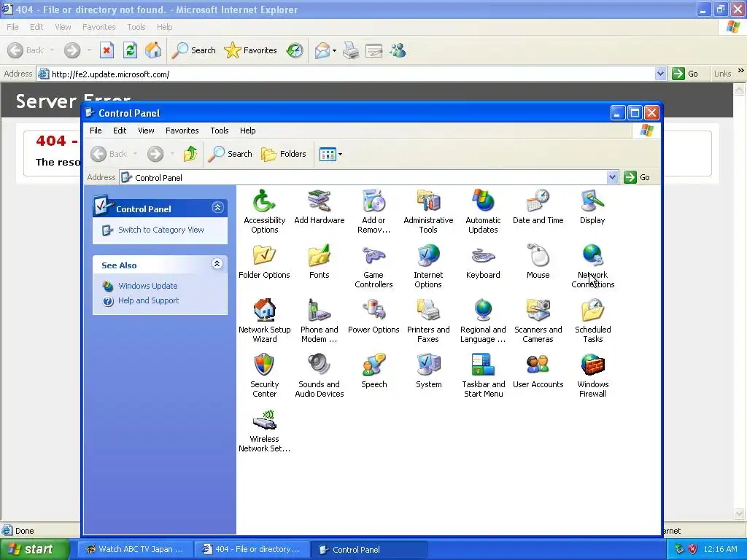Open Favorites menu in Control Panel
This screenshot has height=560, width=747.
182,131
